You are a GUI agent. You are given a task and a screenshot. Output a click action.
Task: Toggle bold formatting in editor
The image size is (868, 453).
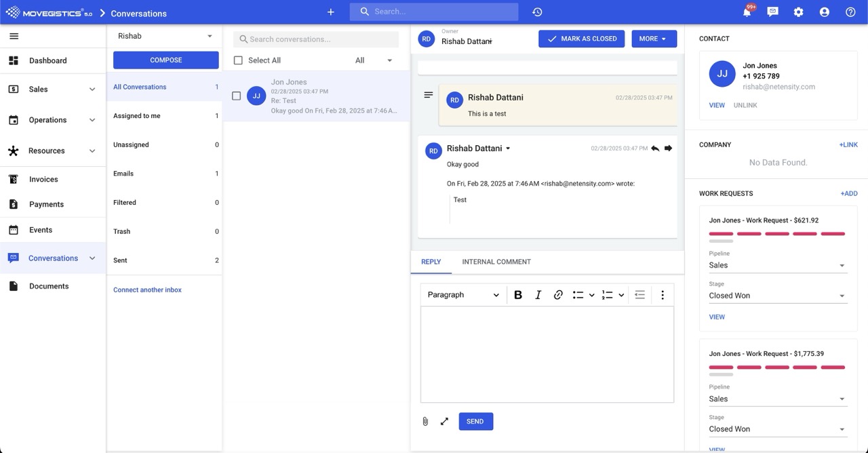click(518, 295)
